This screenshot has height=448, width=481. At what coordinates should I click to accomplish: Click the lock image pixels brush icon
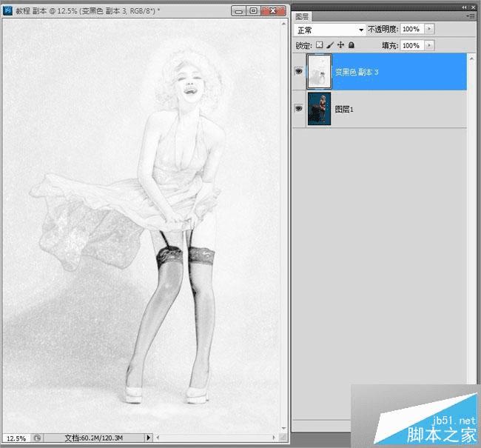click(330, 45)
